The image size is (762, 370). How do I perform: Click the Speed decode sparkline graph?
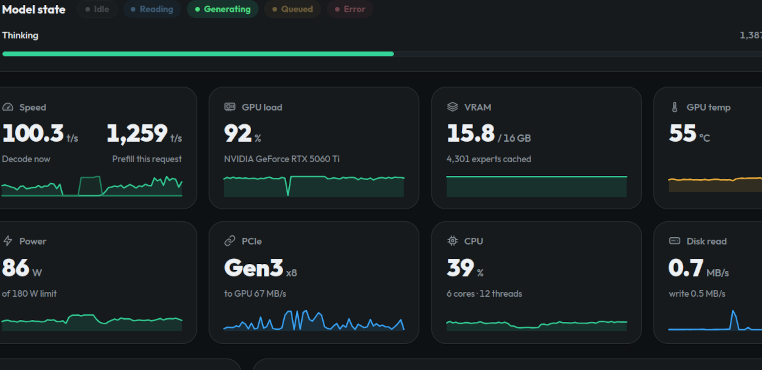coord(92,187)
